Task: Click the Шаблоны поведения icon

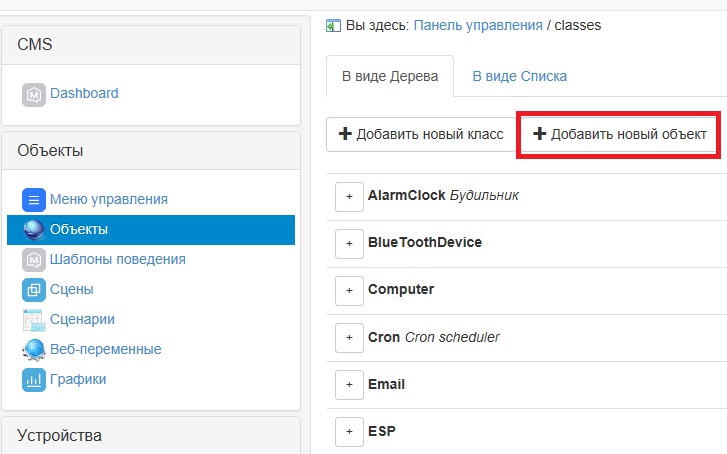Action: coord(34,259)
